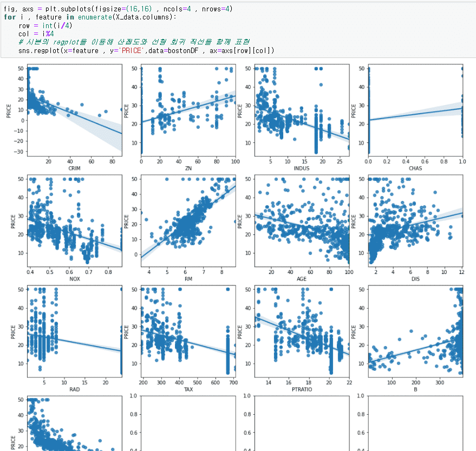
Task: Click the 'PTRATIO' x-axis label
Action: click(x=302, y=389)
